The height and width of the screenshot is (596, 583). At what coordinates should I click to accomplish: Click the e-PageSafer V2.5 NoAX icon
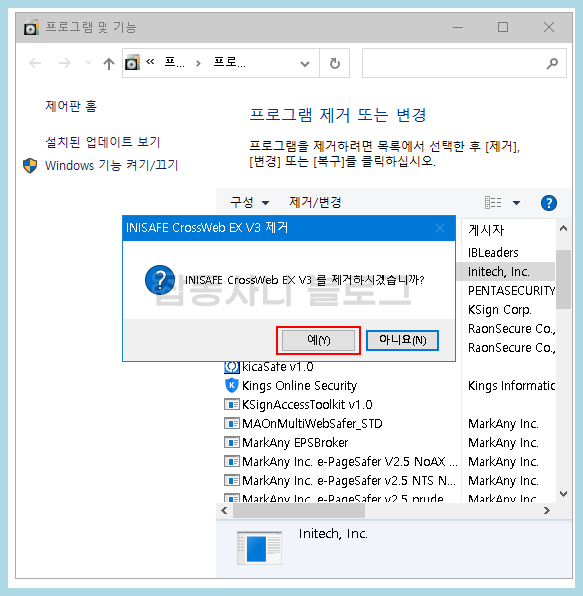231,462
